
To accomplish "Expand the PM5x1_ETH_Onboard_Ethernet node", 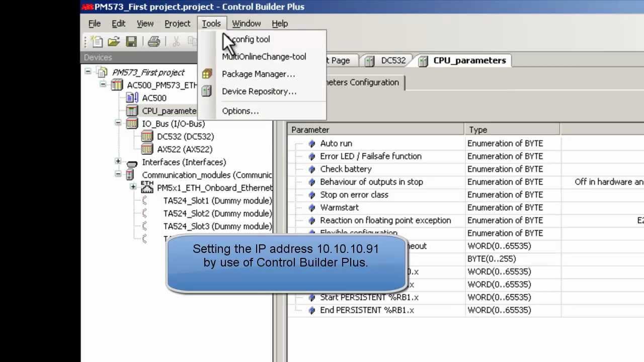I will pyautogui.click(x=133, y=187).
